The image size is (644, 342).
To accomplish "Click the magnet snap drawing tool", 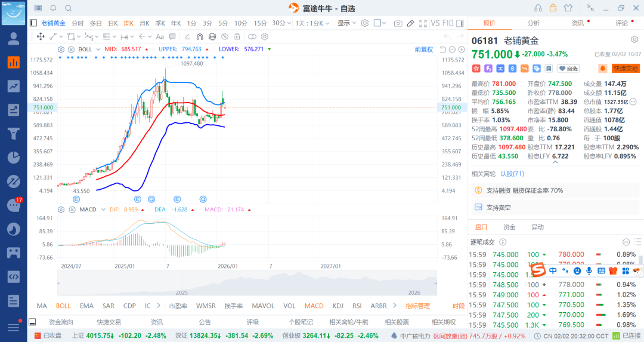I will click(x=200, y=36).
